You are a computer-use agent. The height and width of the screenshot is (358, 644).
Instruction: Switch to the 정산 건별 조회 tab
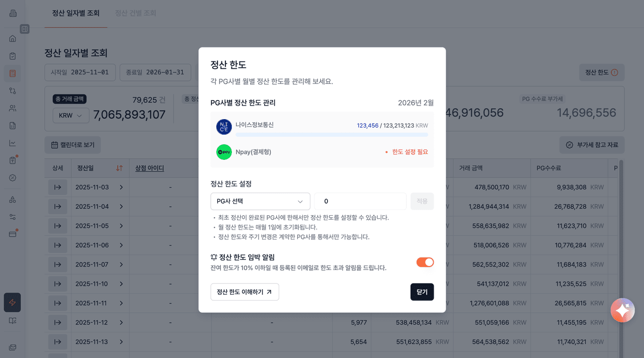[x=135, y=13]
